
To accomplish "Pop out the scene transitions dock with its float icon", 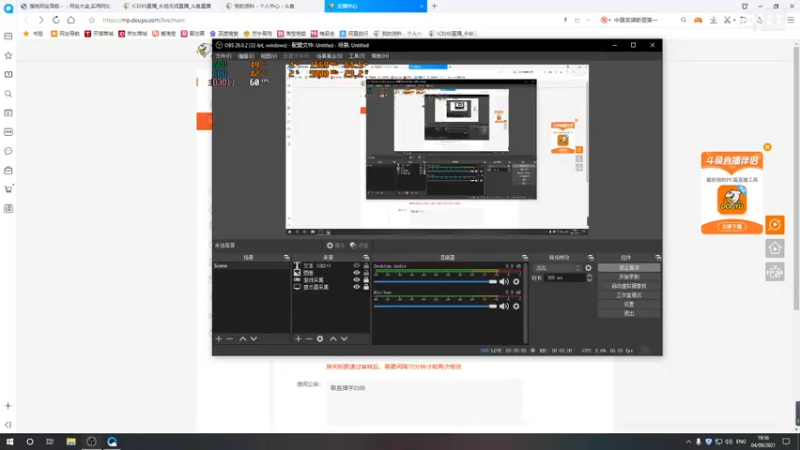I will (591, 258).
